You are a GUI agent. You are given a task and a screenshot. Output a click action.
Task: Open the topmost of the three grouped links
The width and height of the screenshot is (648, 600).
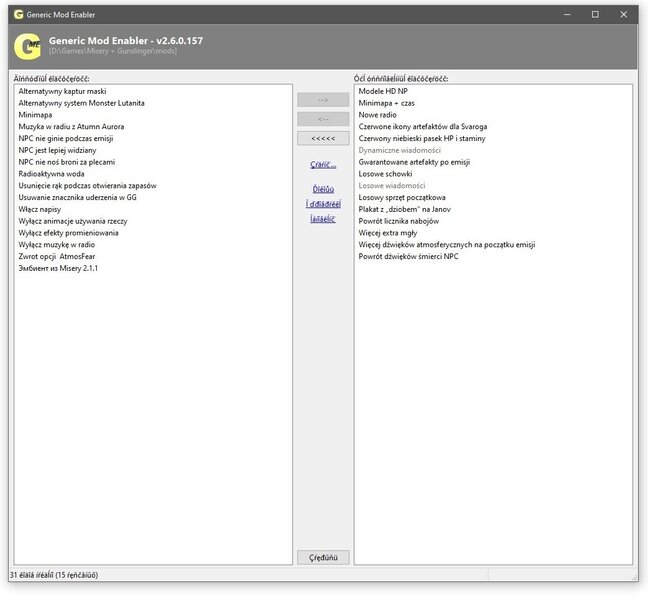[x=323, y=189]
